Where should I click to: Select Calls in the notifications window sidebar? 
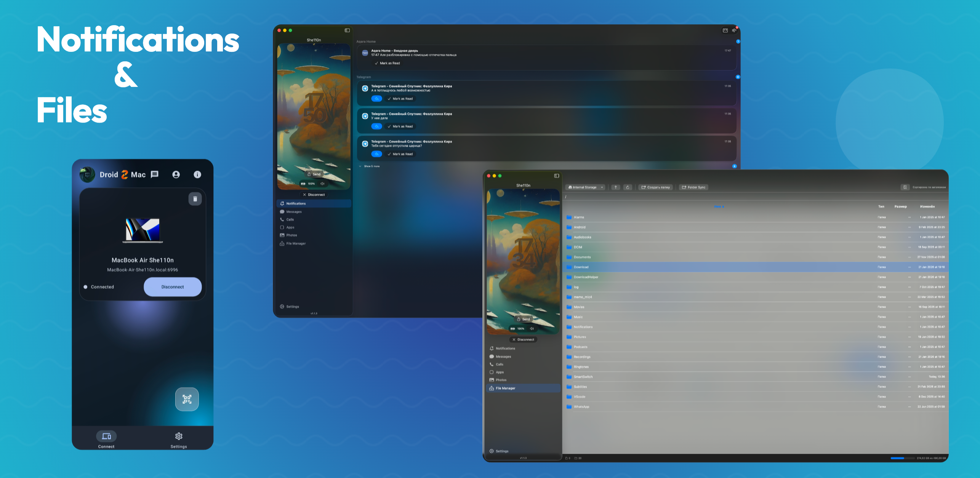[x=314, y=220]
